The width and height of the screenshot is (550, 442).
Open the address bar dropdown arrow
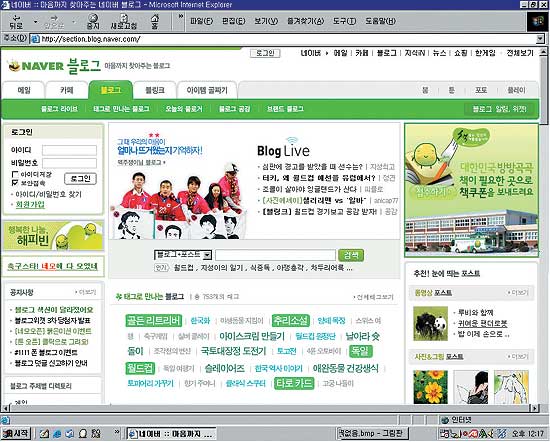(x=540, y=39)
